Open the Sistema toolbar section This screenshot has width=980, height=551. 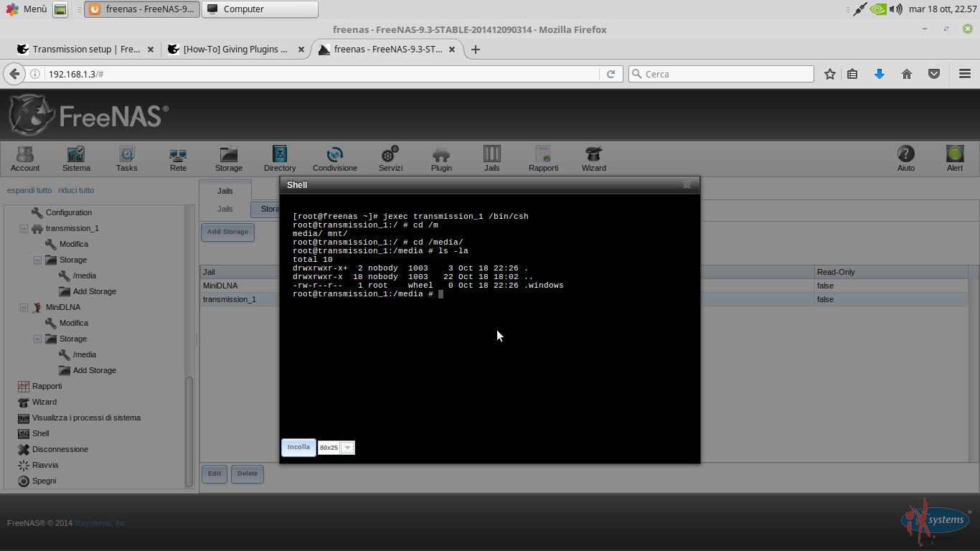tap(76, 159)
